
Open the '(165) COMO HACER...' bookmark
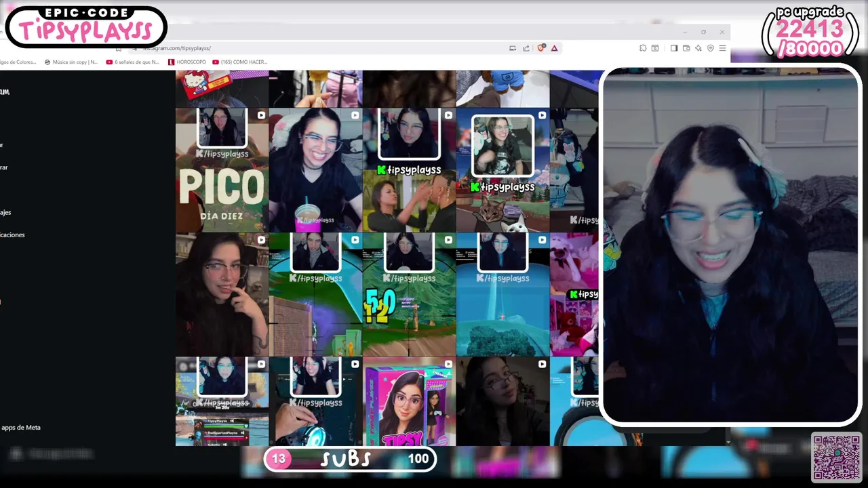(240, 62)
